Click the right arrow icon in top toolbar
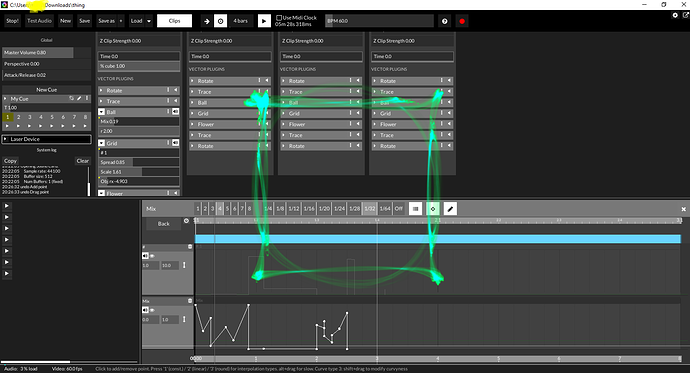This screenshot has height=373, width=690. (206, 21)
